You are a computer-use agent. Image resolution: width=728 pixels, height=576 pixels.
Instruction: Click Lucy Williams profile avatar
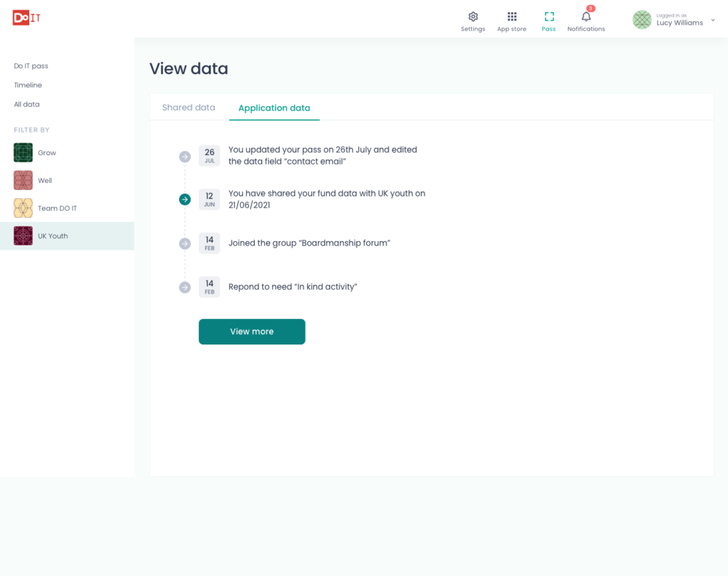tap(641, 20)
